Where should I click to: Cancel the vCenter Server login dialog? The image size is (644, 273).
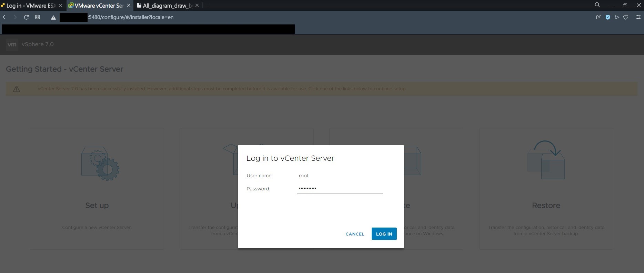(355, 234)
